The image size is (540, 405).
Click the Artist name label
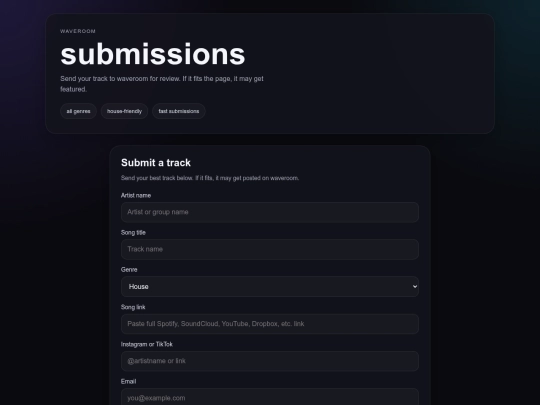pyautogui.click(x=136, y=195)
